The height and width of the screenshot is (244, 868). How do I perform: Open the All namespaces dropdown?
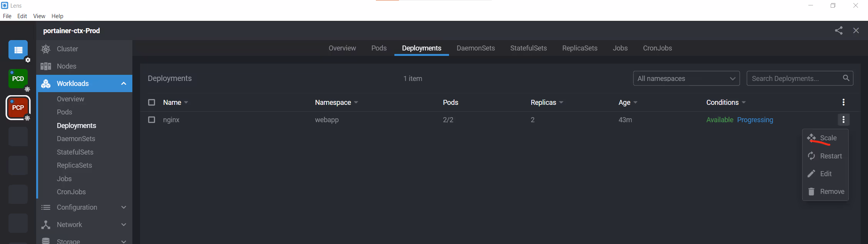[x=686, y=79]
